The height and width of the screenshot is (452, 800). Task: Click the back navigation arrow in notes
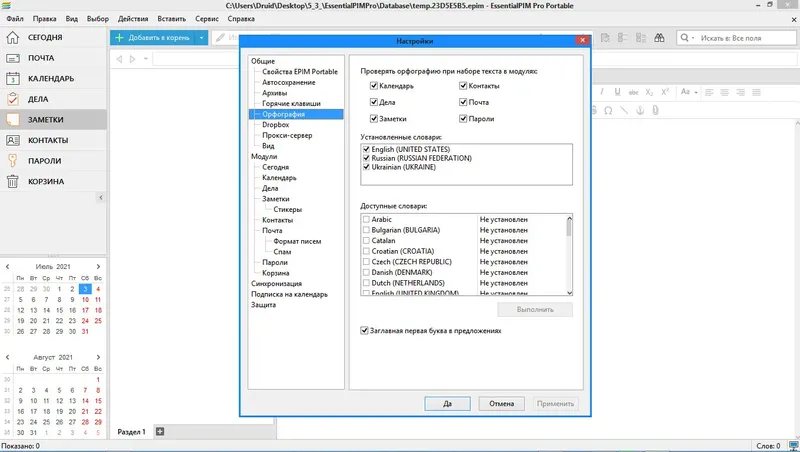coord(119,59)
